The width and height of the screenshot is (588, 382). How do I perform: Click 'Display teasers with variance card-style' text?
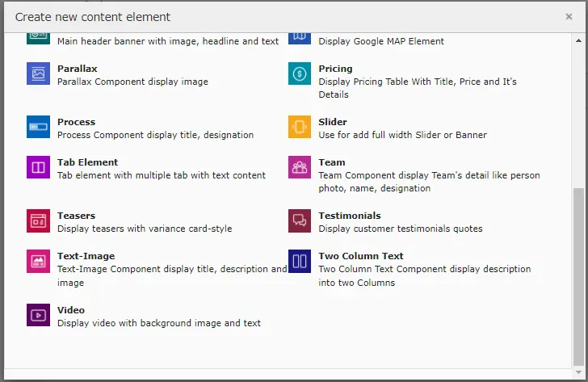(x=145, y=229)
